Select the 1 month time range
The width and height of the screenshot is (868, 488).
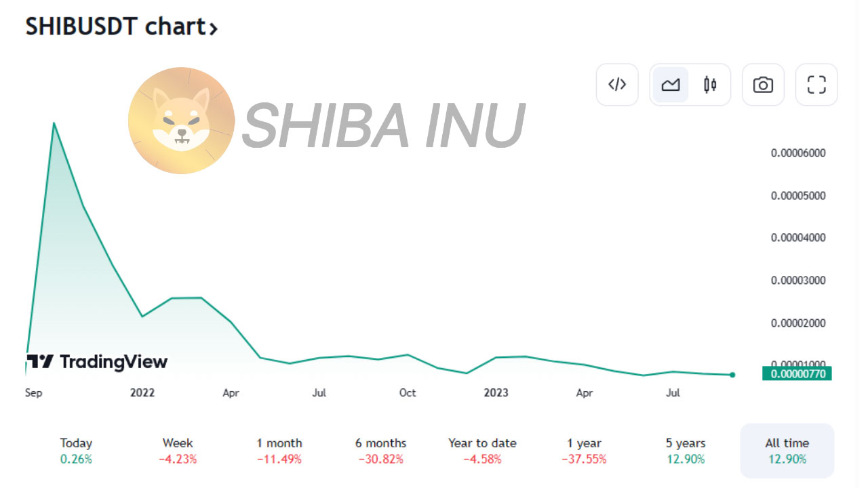pos(279,451)
